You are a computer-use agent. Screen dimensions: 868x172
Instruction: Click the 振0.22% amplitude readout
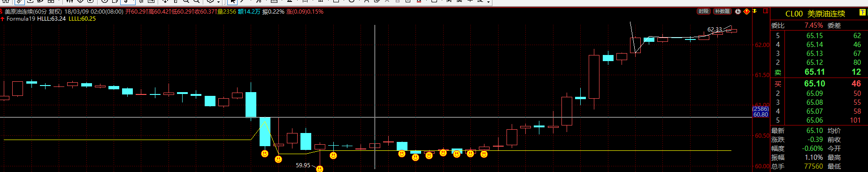273,11
